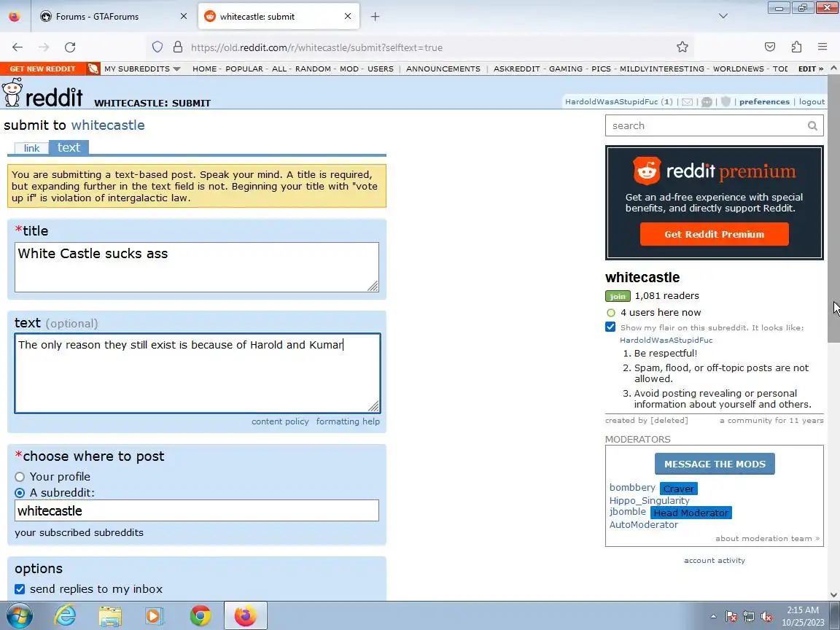Screen dimensions: 840x630
Task: Close the whitecastle: submit tab
Action: [348, 17]
